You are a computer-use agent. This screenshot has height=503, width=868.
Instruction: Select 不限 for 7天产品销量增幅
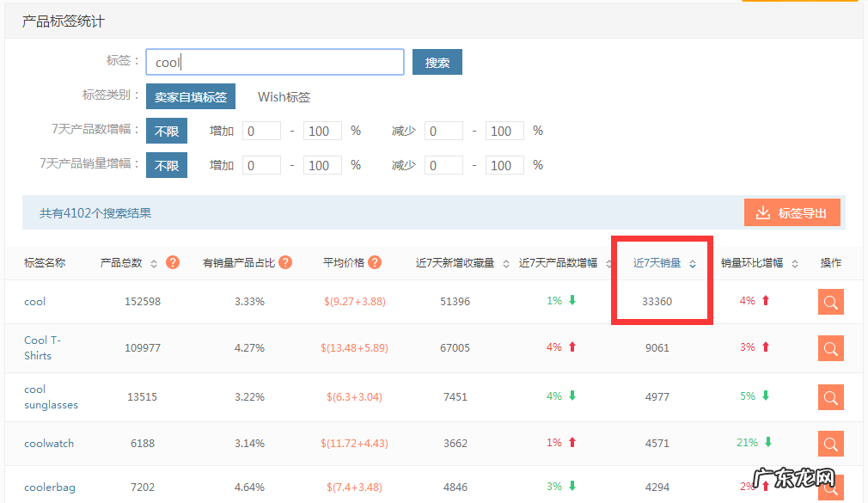tap(166, 164)
